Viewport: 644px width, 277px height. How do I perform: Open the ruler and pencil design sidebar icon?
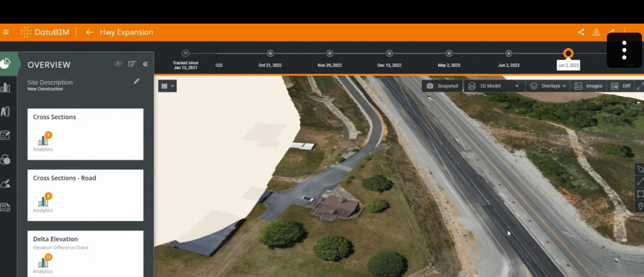[x=6, y=111]
